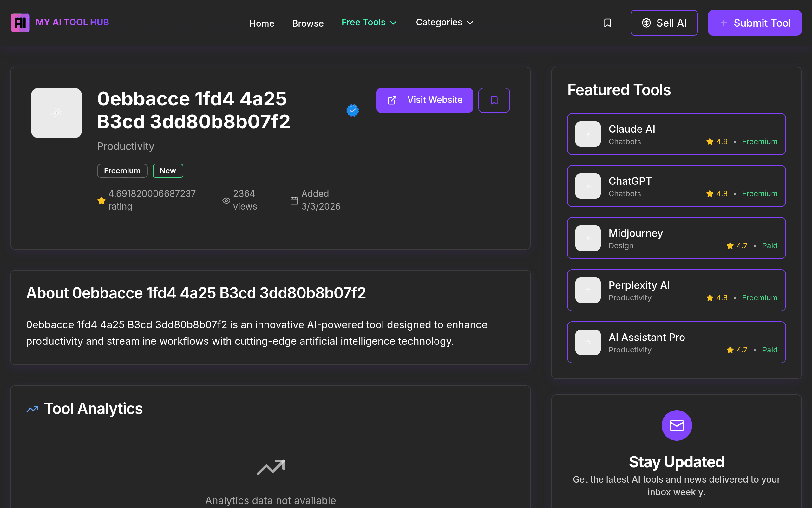The width and height of the screenshot is (812, 508).
Task: Click the Submit Tool button
Action: click(x=755, y=23)
